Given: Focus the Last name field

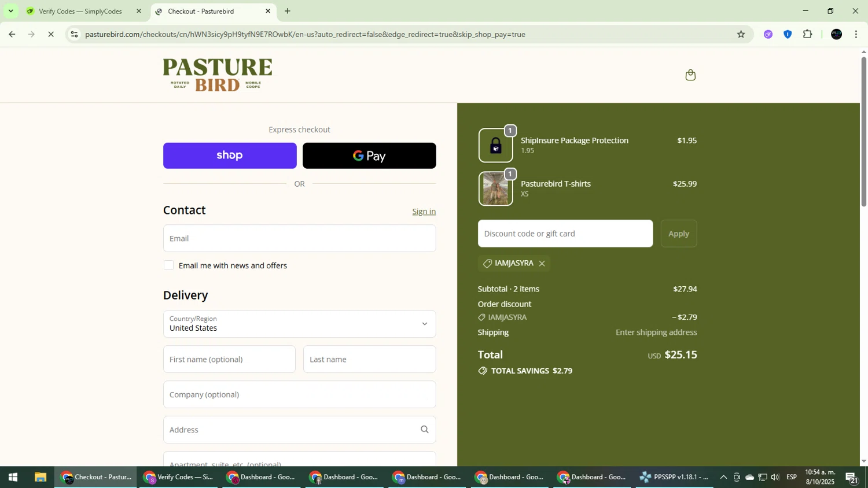Looking at the screenshot, I should 369,359.
